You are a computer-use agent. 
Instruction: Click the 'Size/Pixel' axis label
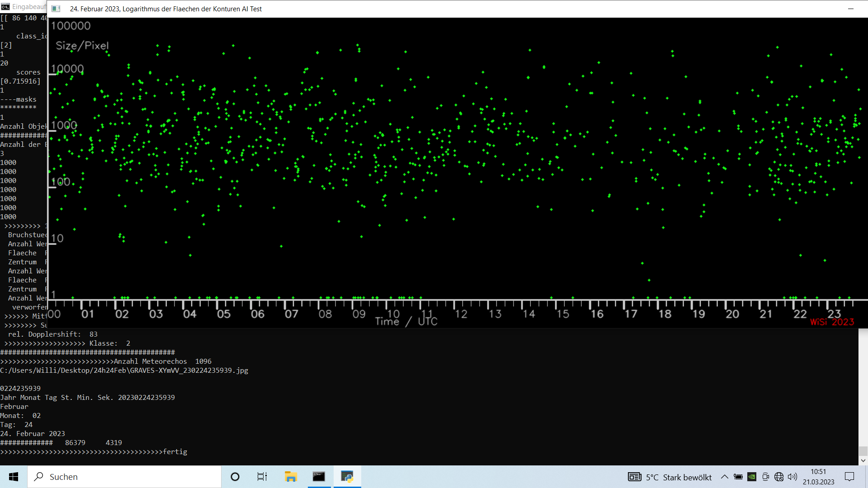[82, 46]
